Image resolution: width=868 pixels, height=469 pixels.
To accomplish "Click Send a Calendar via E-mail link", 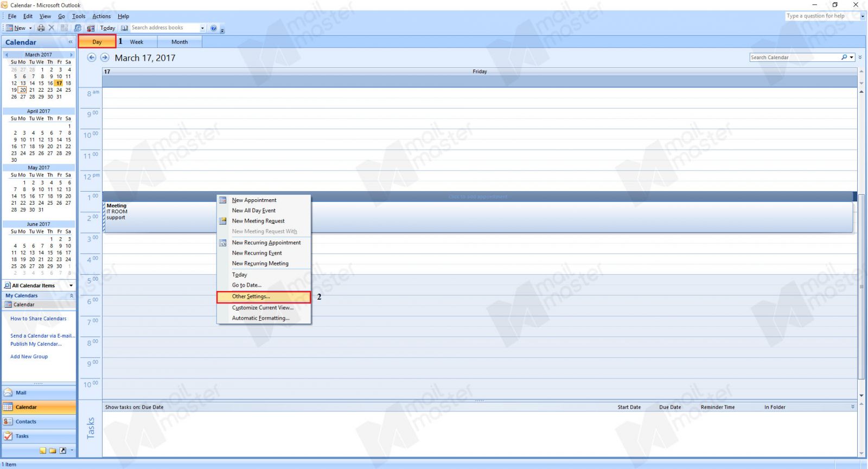I will click(x=43, y=336).
